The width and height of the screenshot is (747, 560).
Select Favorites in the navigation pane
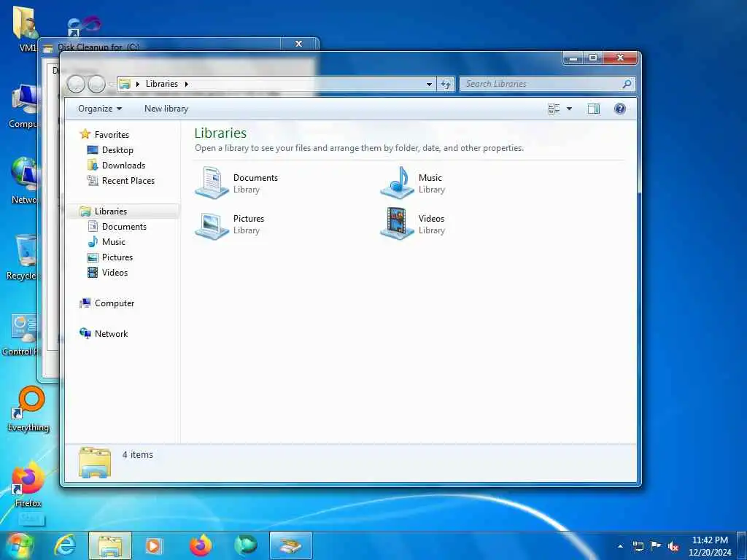[104, 134]
